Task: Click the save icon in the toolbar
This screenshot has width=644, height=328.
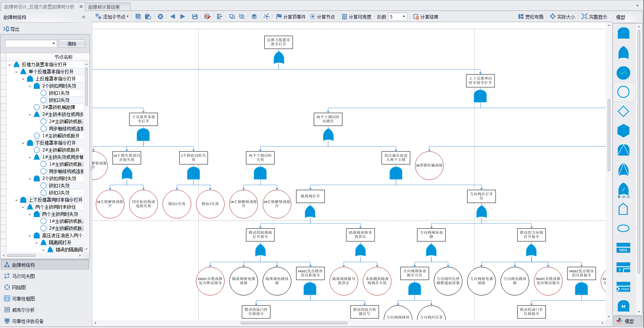Action: point(195,16)
